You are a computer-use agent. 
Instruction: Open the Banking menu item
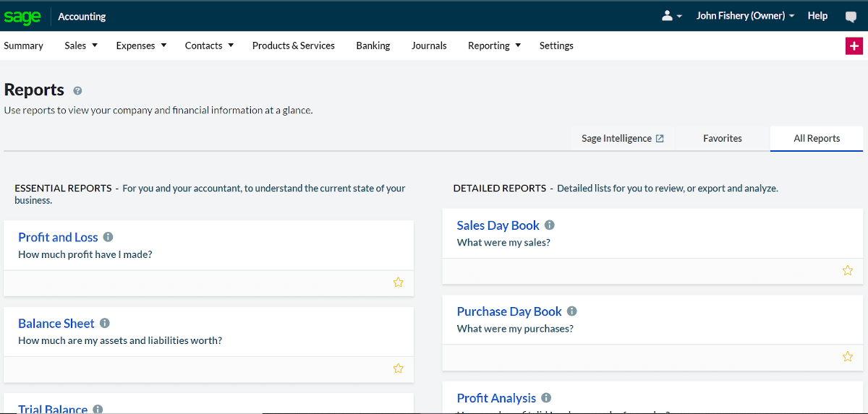(x=373, y=46)
